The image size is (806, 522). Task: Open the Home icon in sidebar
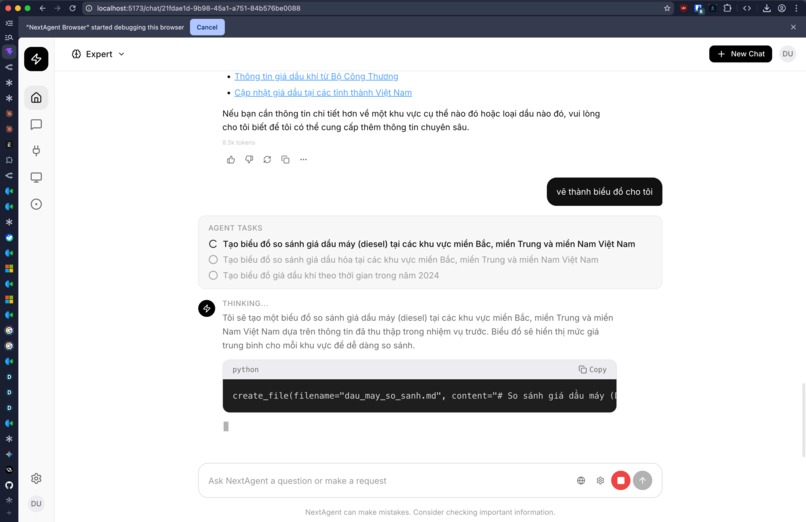click(x=36, y=98)
